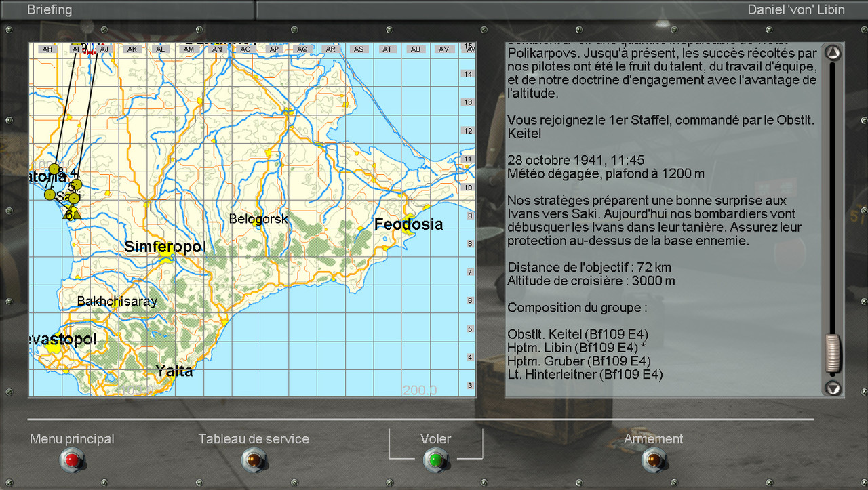The width and height of the screenshot is (868, 490).
Task: Click grid column label AK
Action: (x=132, y=49)
